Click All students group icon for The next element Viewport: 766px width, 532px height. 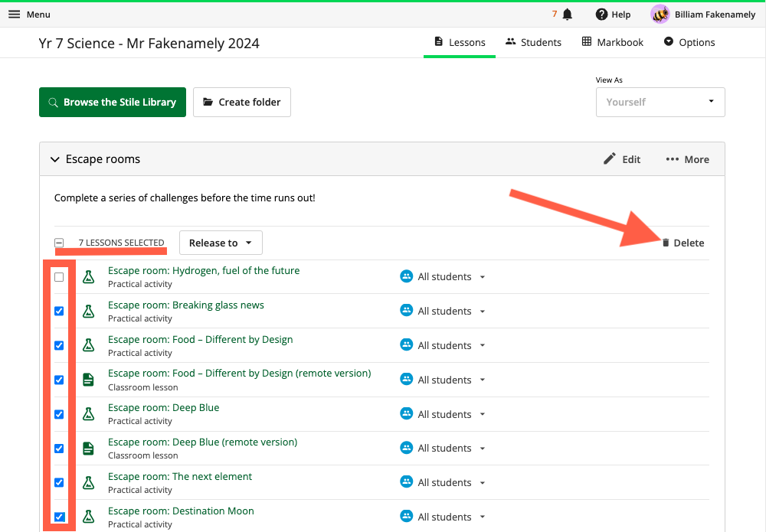tap(407, 481)
